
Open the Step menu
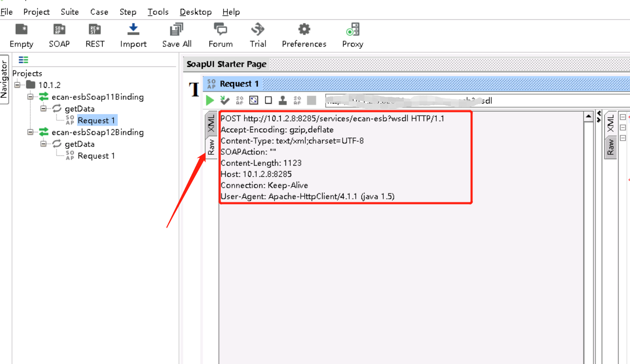[x=128, y=12]
